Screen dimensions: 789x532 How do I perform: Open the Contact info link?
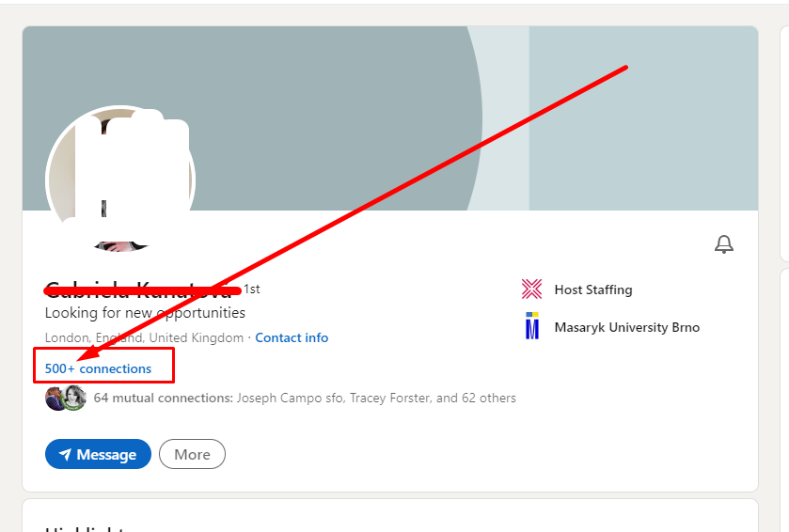click(x=292, y=337)
